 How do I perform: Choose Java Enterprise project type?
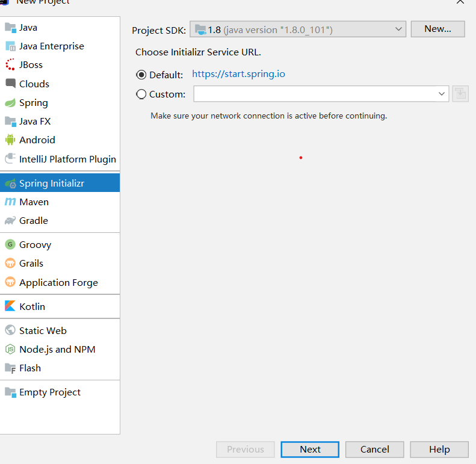[x=60, y=46]
